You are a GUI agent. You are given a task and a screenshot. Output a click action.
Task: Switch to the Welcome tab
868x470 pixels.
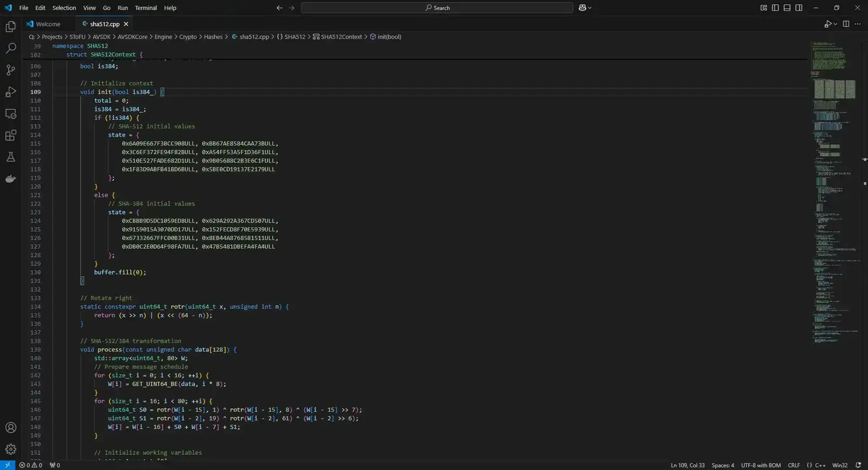tap(48, 24)
